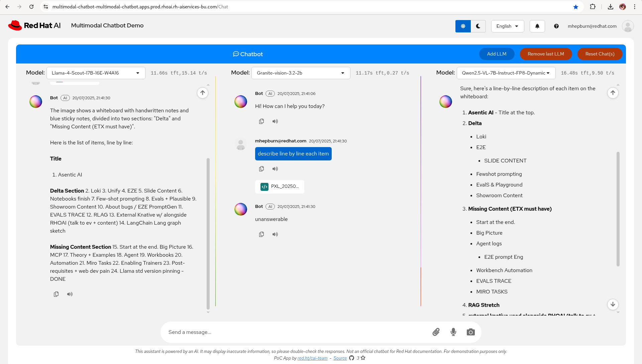Jump to top of the Llama chat
This screenshot has height=364, width=642.
(x=203, y=93)
